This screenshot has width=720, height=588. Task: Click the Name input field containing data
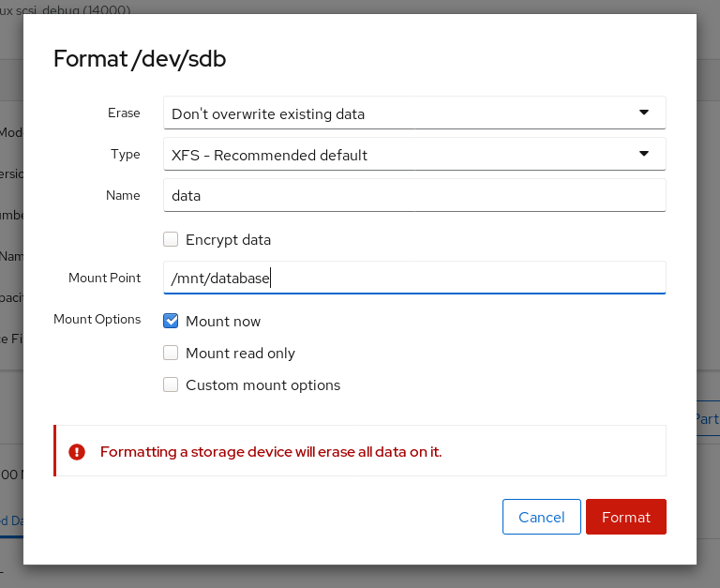414,196
